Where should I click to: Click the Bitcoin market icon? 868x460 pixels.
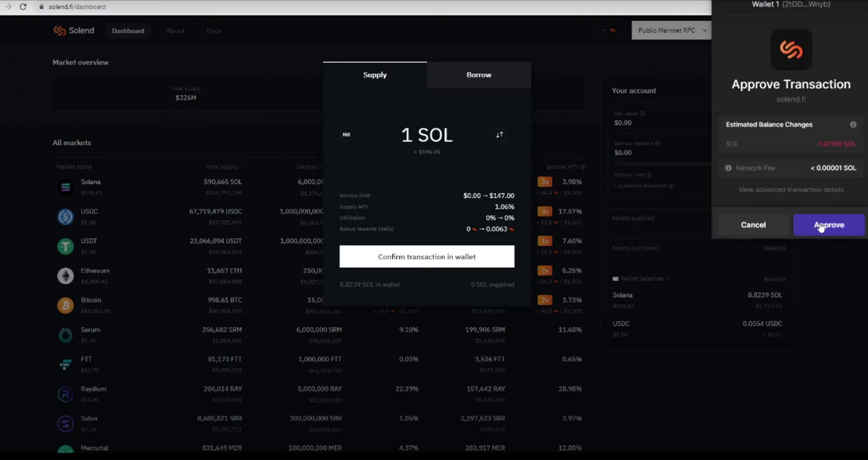65,305
